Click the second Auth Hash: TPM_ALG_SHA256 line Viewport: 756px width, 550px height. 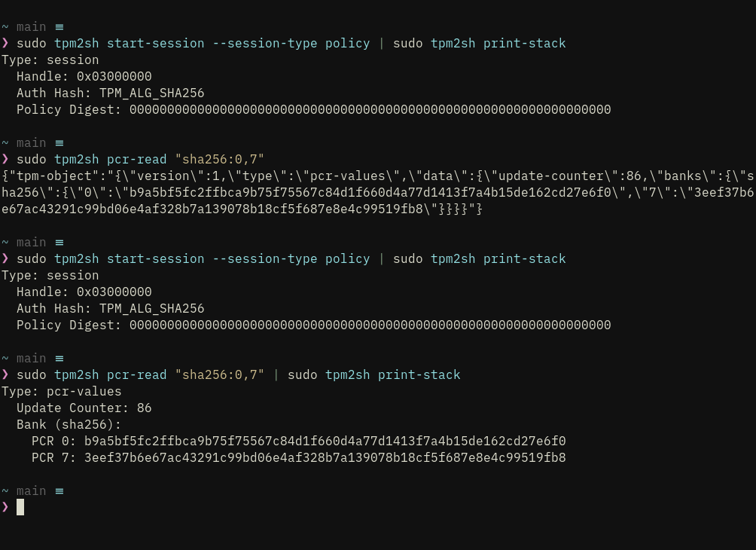pos(111,308)
